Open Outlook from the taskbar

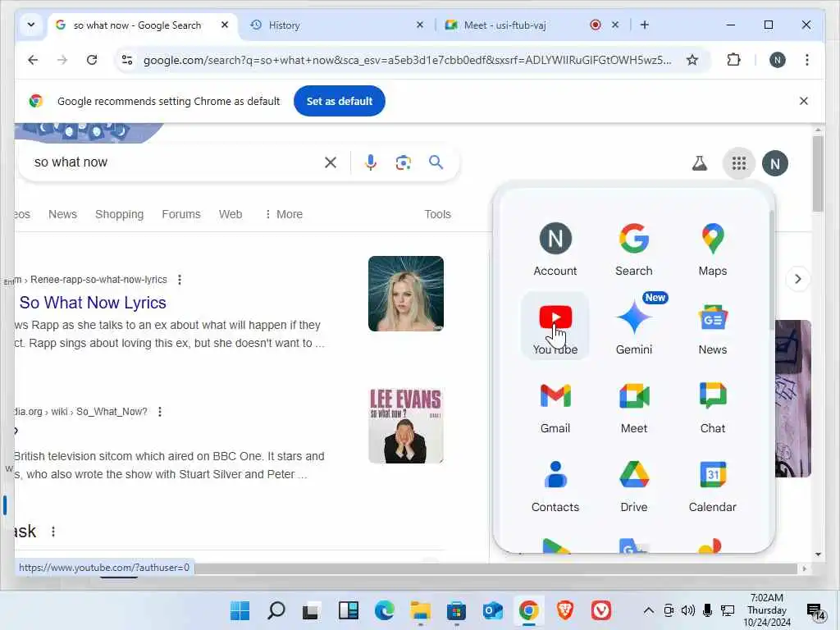pos(492,610)
